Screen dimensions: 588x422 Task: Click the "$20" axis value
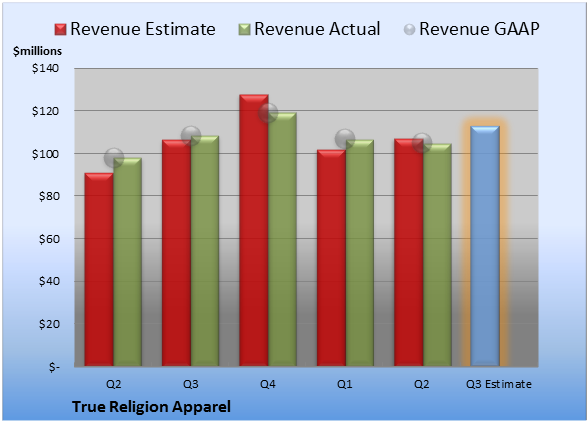(49, 324)
